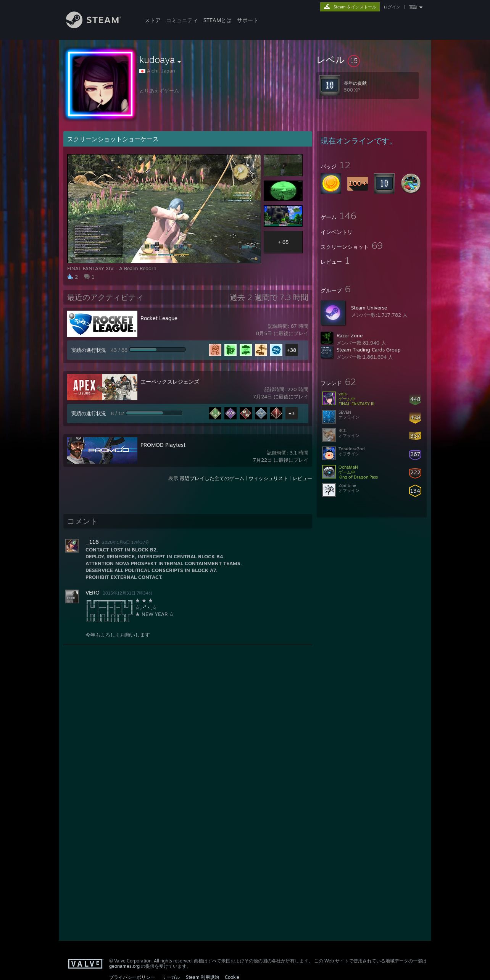Open the 100+ badge icon
The image size is (490, 980).
[x=357, y=184]
